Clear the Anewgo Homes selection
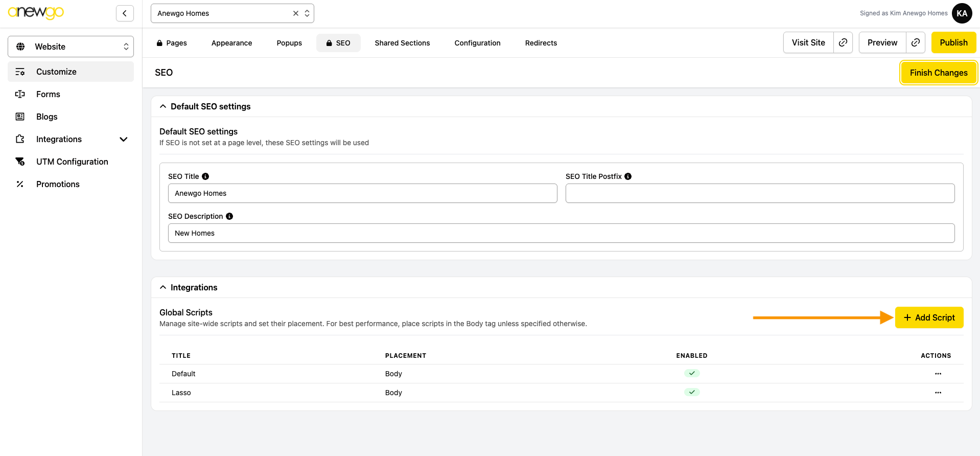Viewport: 980px width, 456px height. tap(295, 13)
